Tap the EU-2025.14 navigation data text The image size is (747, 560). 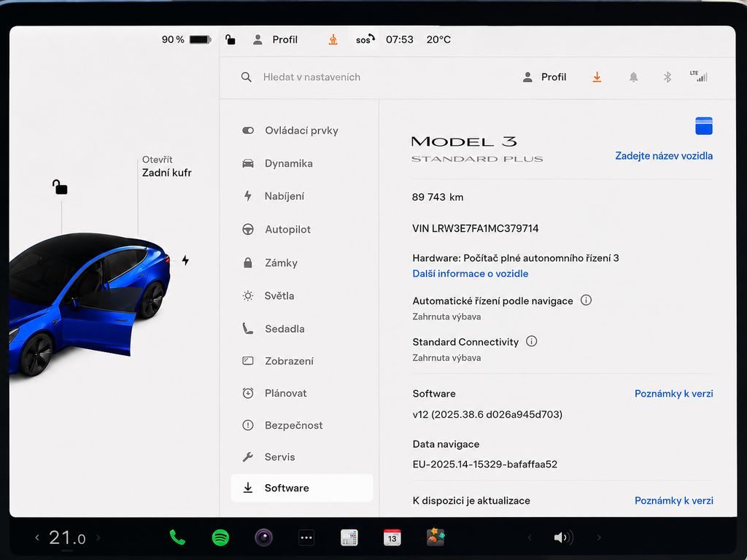tap(485, 464)
